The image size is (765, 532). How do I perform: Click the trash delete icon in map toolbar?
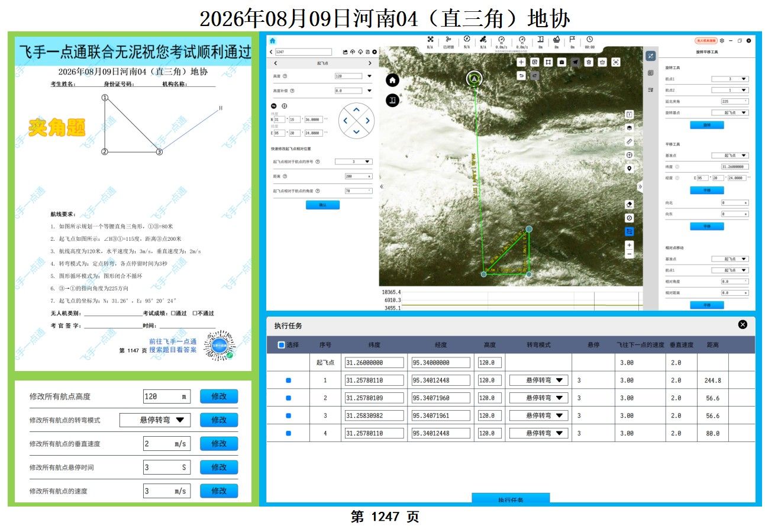tap(589, 62)
